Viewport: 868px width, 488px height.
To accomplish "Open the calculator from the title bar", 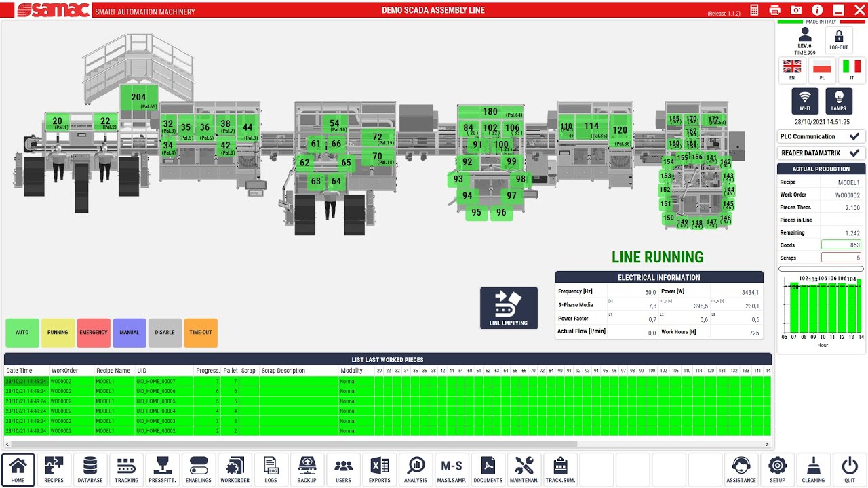I will tap(755, 10).
